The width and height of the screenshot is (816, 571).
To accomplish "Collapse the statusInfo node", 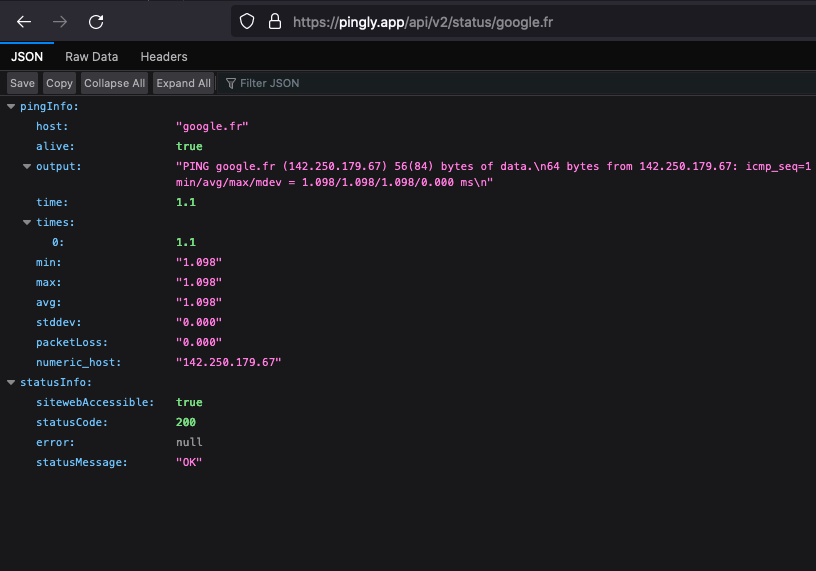I will 11,382.
